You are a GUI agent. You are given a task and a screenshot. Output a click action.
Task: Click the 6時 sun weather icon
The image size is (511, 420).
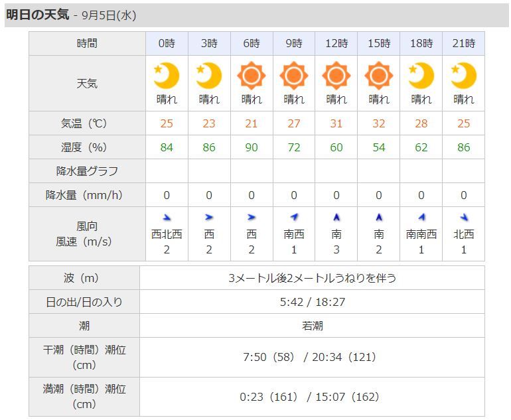click(252, 76)
